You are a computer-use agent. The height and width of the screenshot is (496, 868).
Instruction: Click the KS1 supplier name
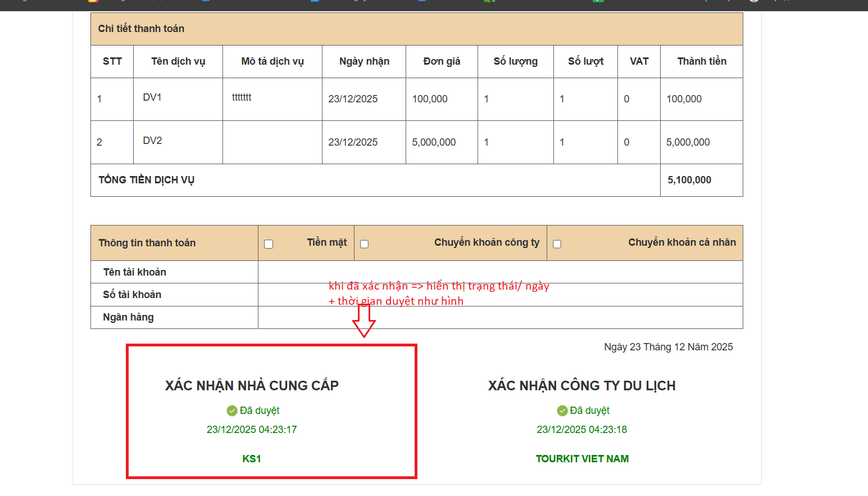252,459
